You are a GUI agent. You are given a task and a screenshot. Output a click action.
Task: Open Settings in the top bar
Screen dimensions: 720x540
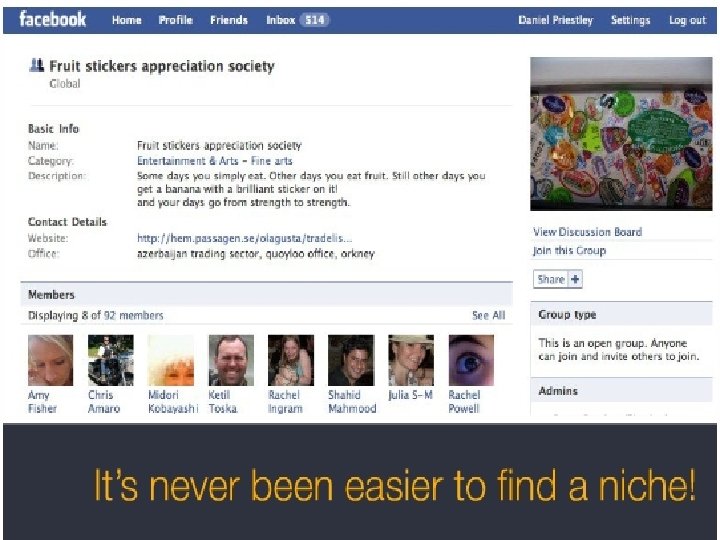pyautogui.click(x=630, y=20)
